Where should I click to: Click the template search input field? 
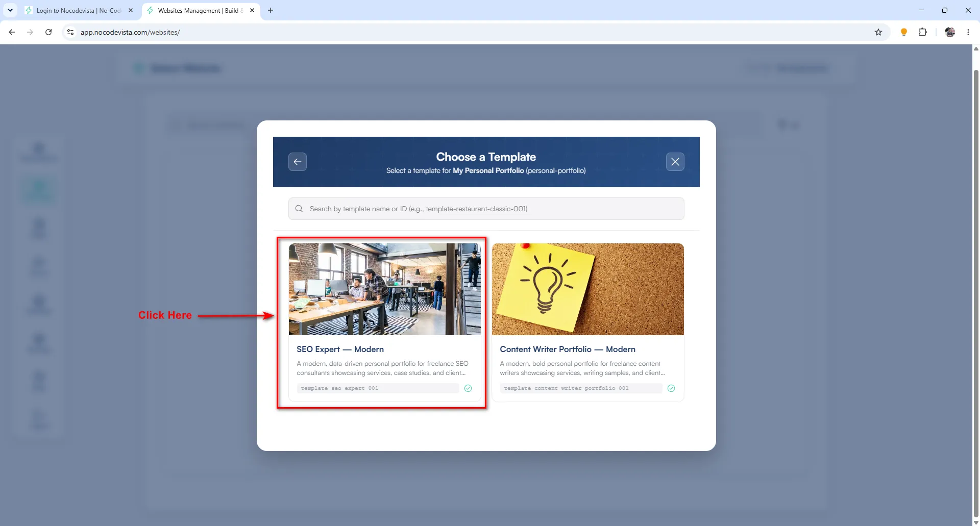tap(486, 209)
